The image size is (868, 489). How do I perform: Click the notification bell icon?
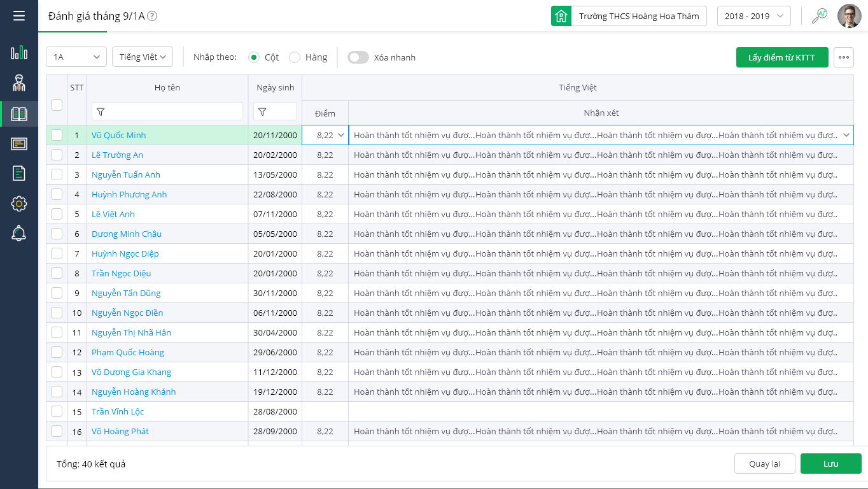19,234
